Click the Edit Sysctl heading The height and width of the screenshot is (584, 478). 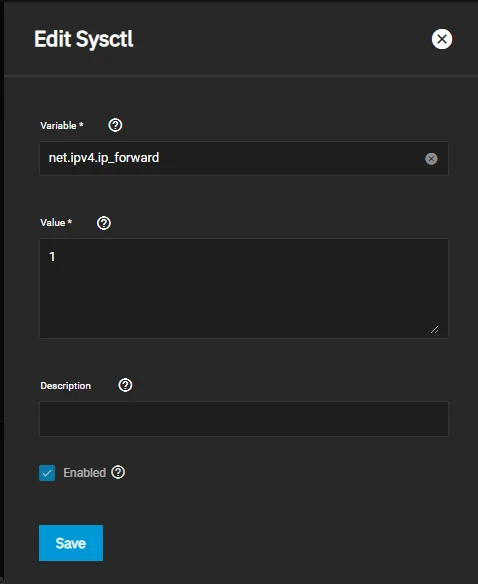click(84, 39)
